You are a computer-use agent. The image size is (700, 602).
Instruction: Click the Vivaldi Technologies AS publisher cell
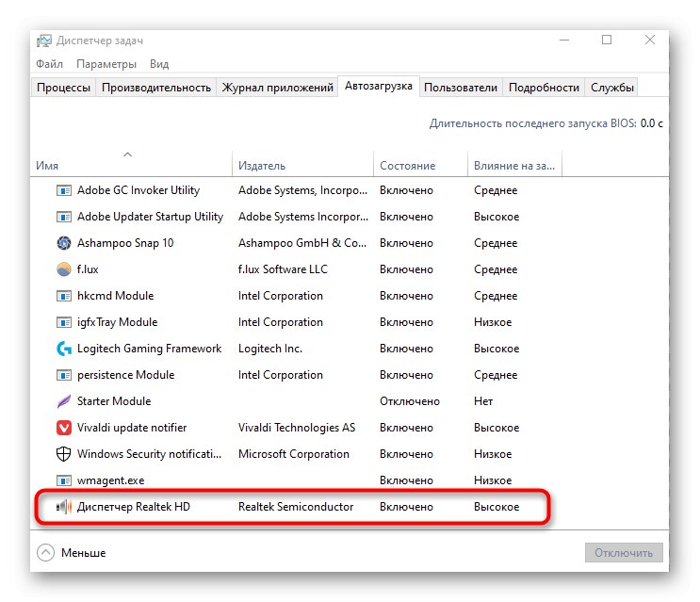[297, 428]
